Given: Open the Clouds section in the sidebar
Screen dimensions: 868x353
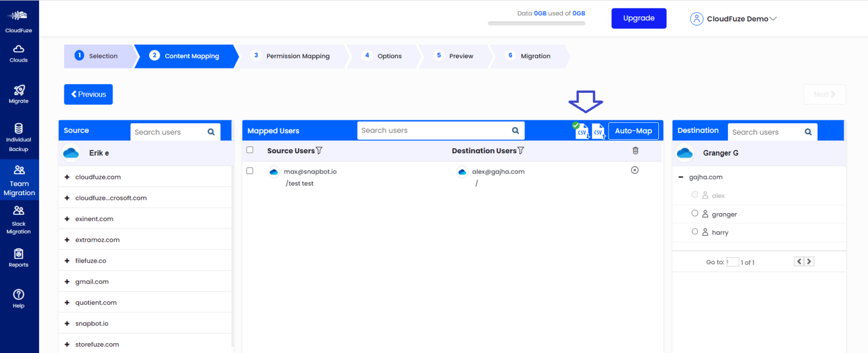Looking at the screenshot, I should tap(19, 54).
